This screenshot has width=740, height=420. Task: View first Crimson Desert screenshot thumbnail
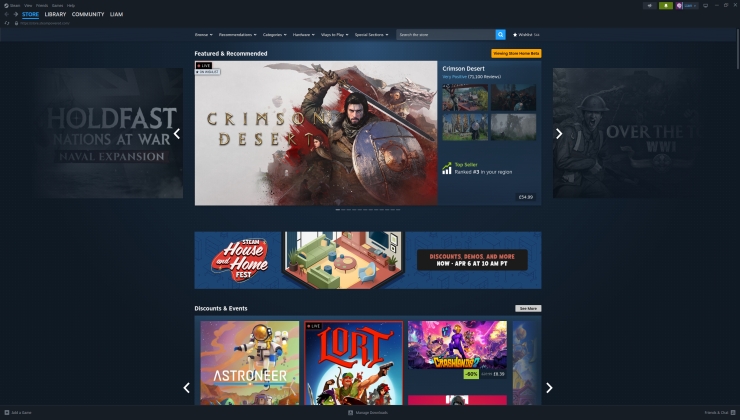pyautogui.click(x=465, y=97)
